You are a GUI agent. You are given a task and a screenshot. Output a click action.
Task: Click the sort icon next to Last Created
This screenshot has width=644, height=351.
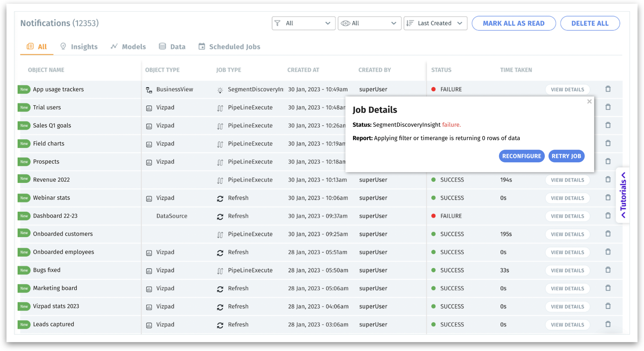pyautogui.click(x=410, y=23)
